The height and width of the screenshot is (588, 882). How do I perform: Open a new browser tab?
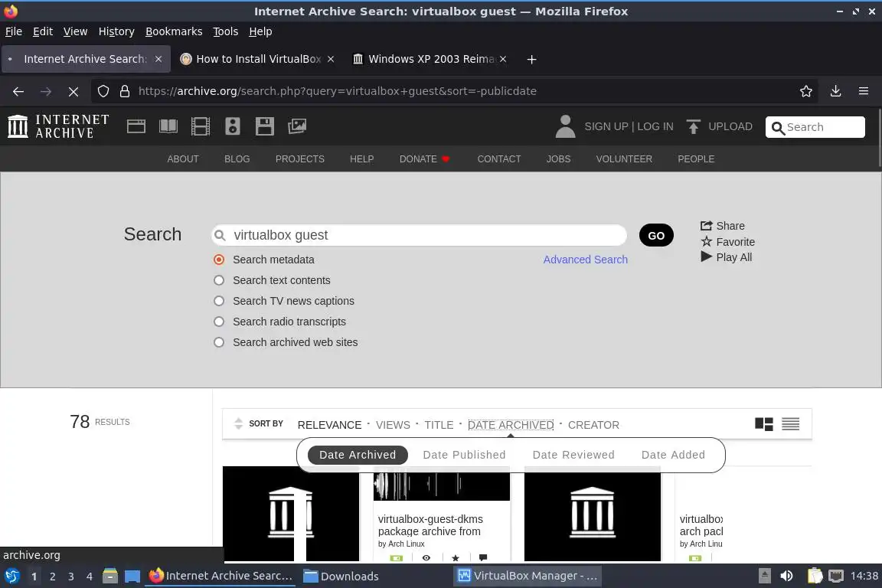click(531, 59)
